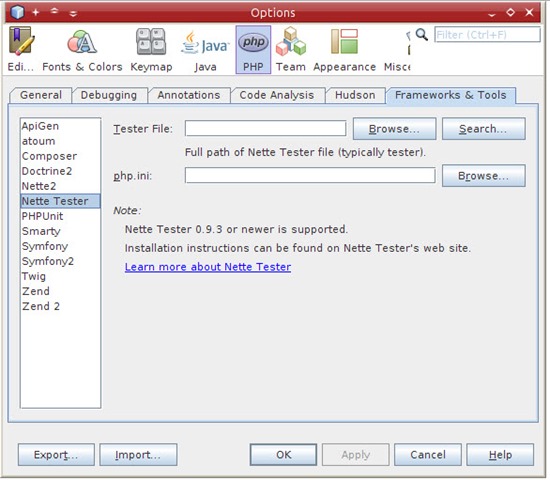Focus the Filter (Ctrl+F) search box
The image size is (550, 480).
487,34
